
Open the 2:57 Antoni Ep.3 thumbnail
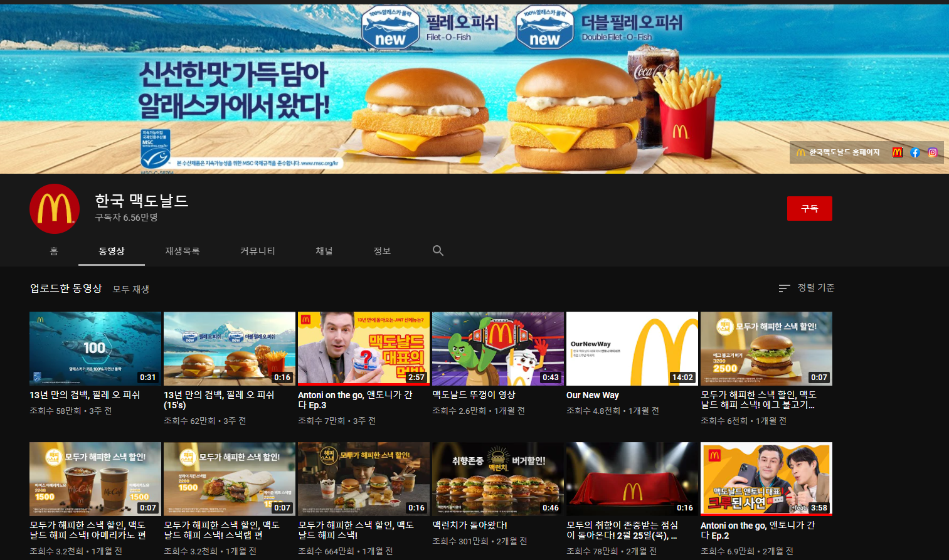coord(364,348)
